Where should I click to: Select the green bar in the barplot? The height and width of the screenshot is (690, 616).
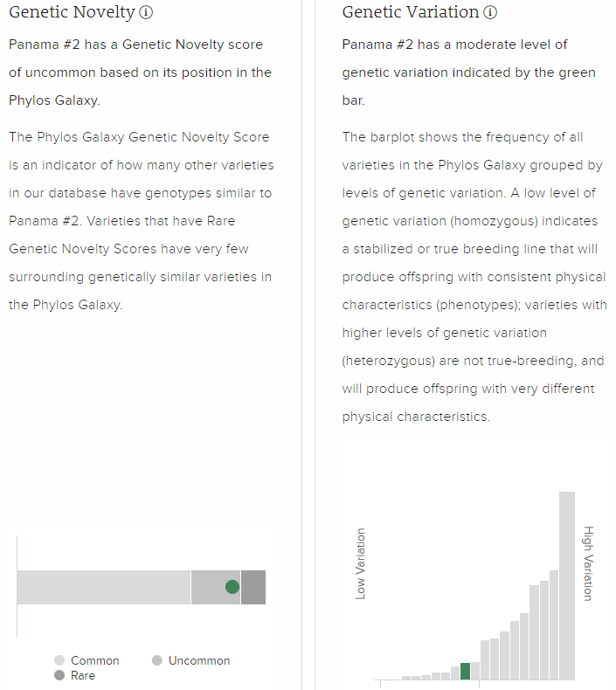coord(465,671)
